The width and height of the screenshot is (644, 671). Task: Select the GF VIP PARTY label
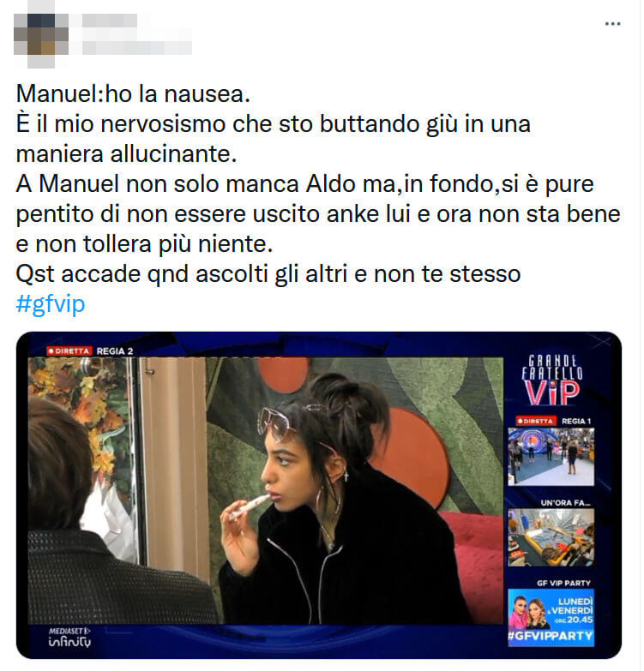(563, 584)
